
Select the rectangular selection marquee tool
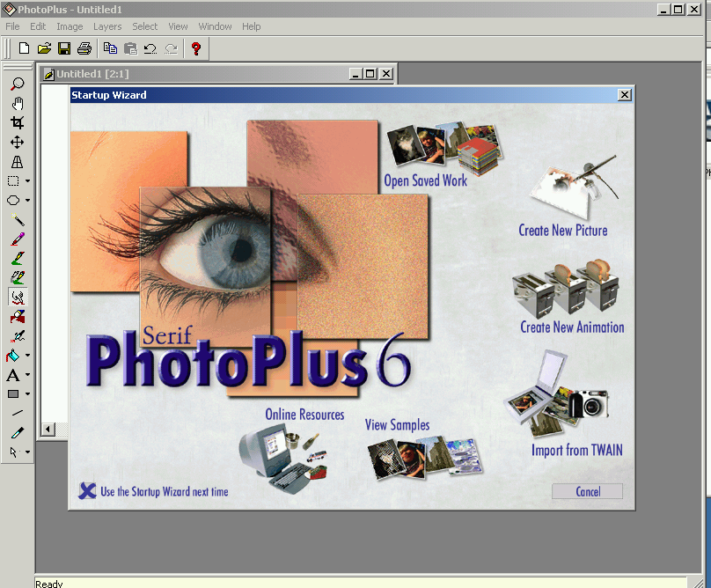pyautogui.click(x=13, y=181)
